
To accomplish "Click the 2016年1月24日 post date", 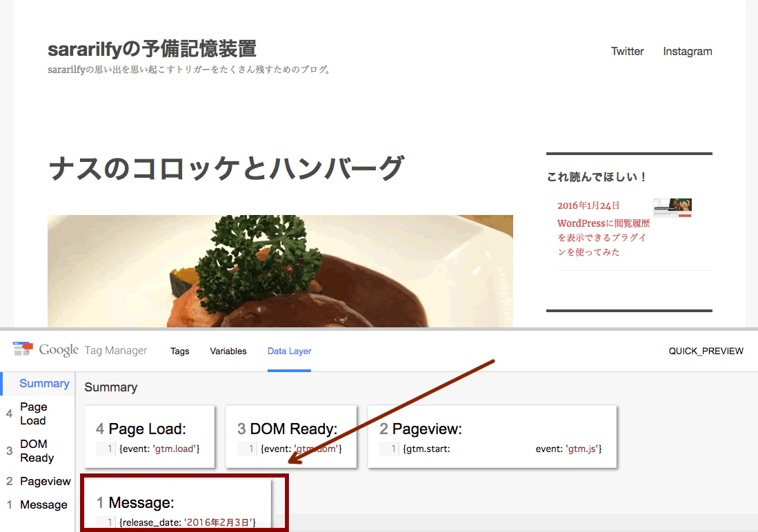I will (x=588, y=205).
